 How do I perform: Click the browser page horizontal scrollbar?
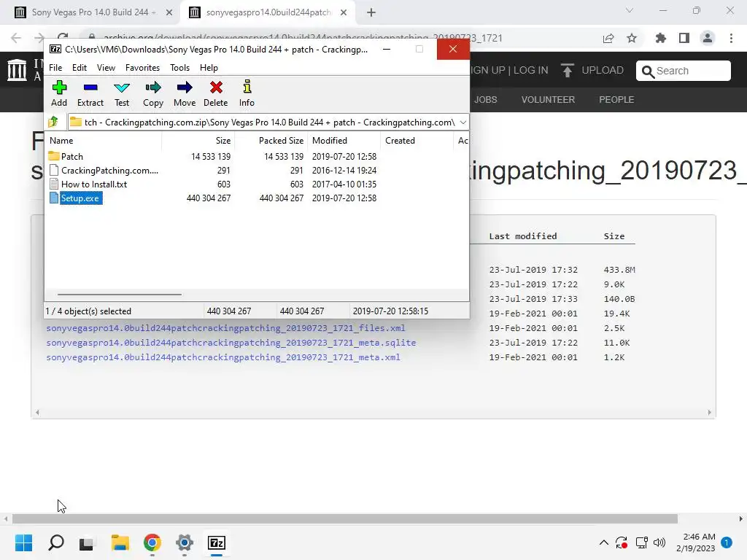344,518
